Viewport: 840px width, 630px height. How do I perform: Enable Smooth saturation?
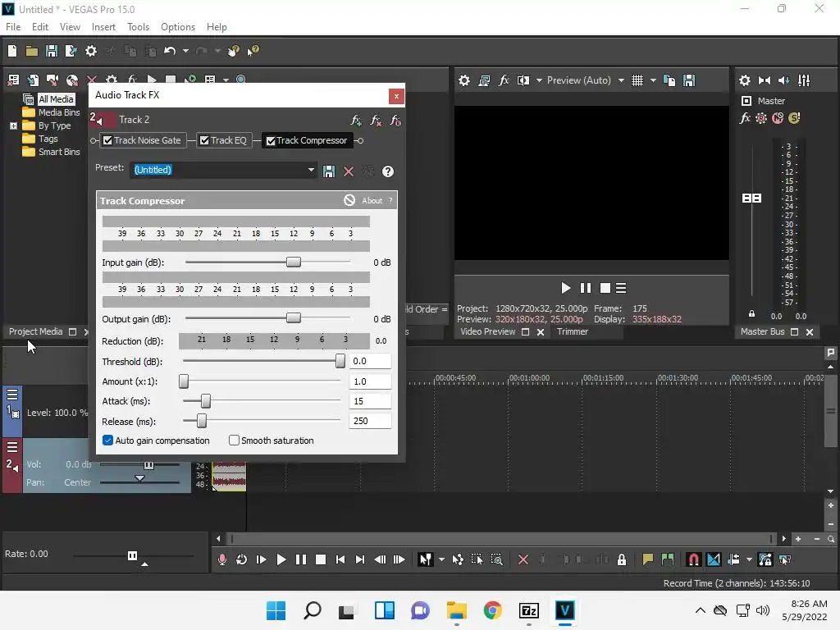click(234, 441)
